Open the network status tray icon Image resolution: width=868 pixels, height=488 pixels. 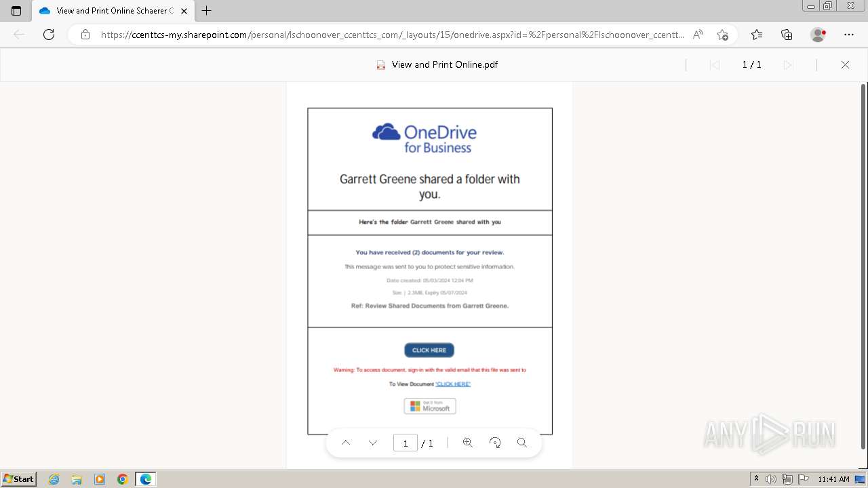[x=787, y=479]
